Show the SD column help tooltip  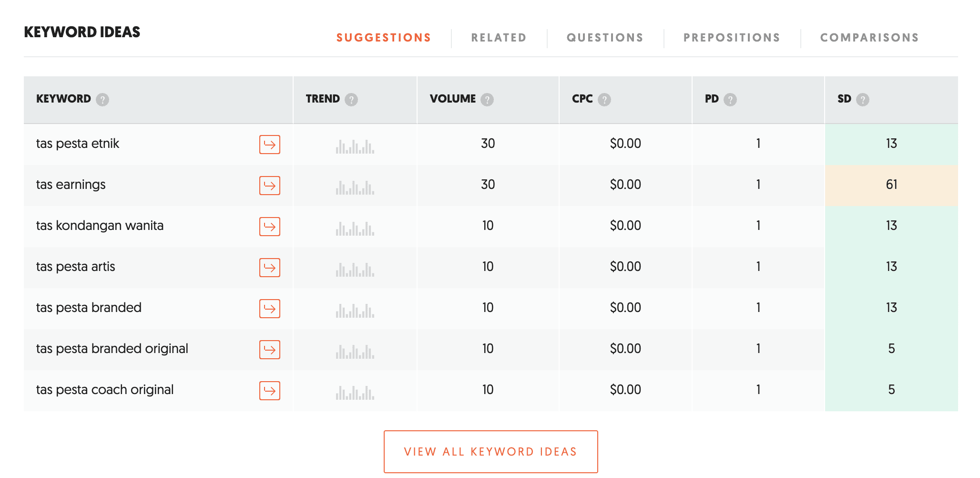click(863, 100)
